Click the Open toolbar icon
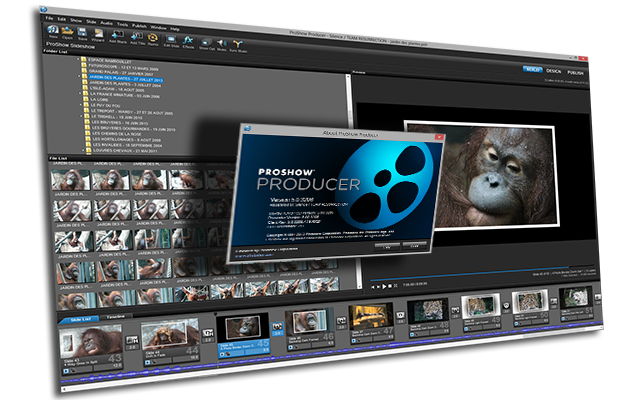The width and height of the screenshot is (640, 400). click(67, 32)
